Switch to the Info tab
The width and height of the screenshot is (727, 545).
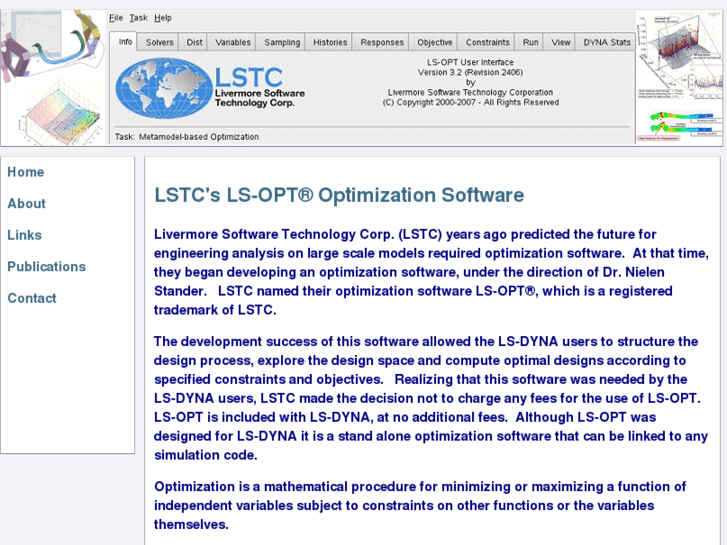[x=125, y=42]
